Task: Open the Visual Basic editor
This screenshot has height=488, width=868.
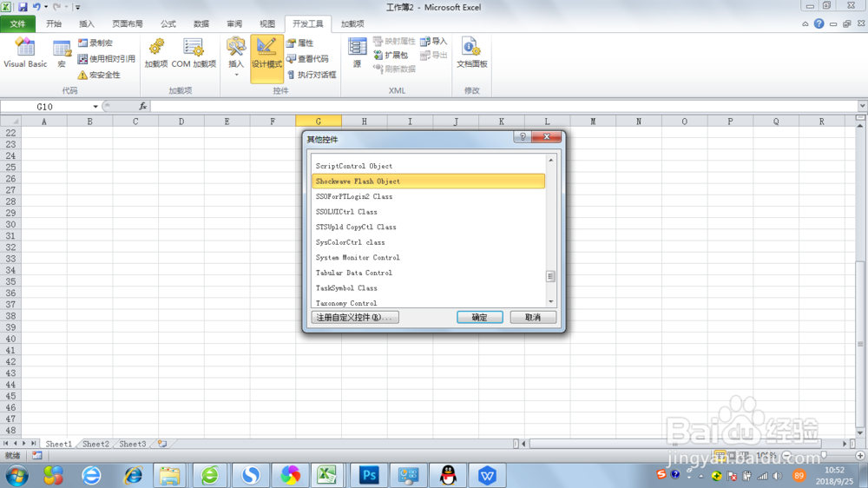Action: tap(25, 53)
